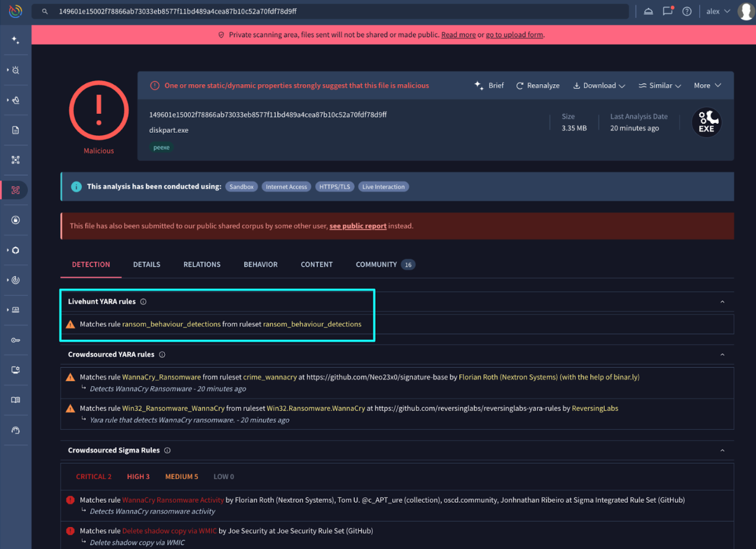
Task: Click the Brief button
Action: [489, 85]
